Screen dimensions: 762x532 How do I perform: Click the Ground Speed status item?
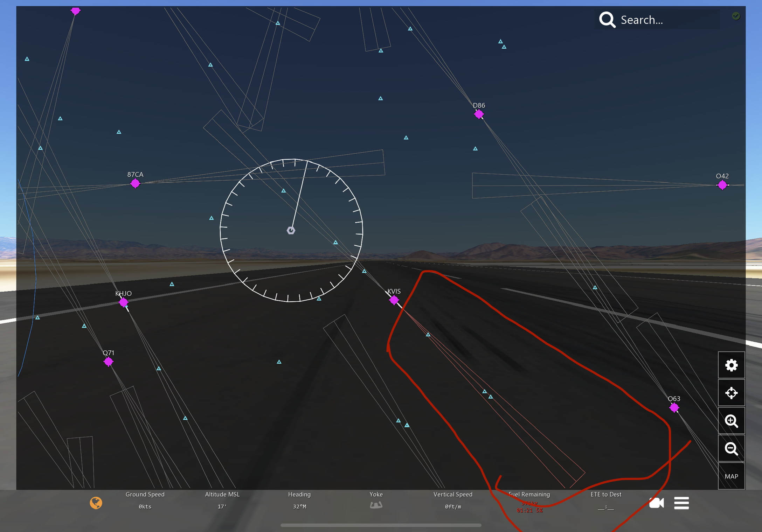(145, 500)
